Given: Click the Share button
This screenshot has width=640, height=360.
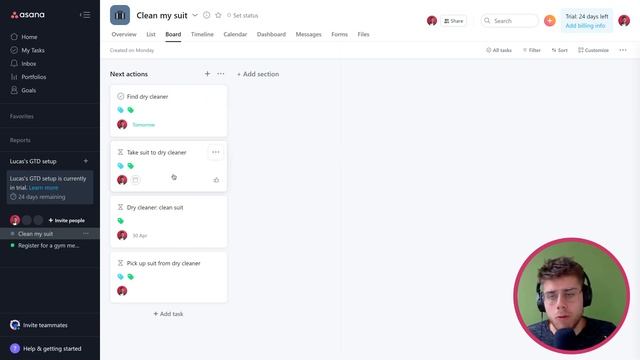Looking at the screenshot, I should point(453,21).
